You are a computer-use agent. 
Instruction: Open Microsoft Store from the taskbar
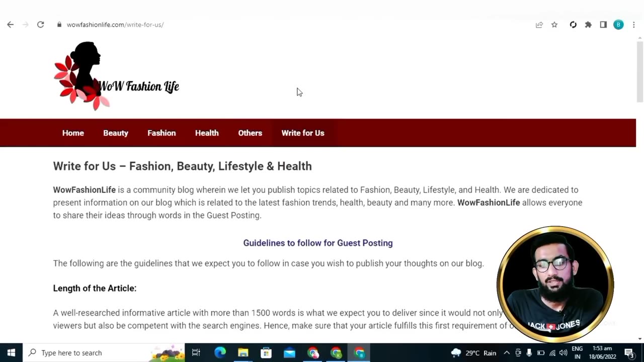pos(266,353)
